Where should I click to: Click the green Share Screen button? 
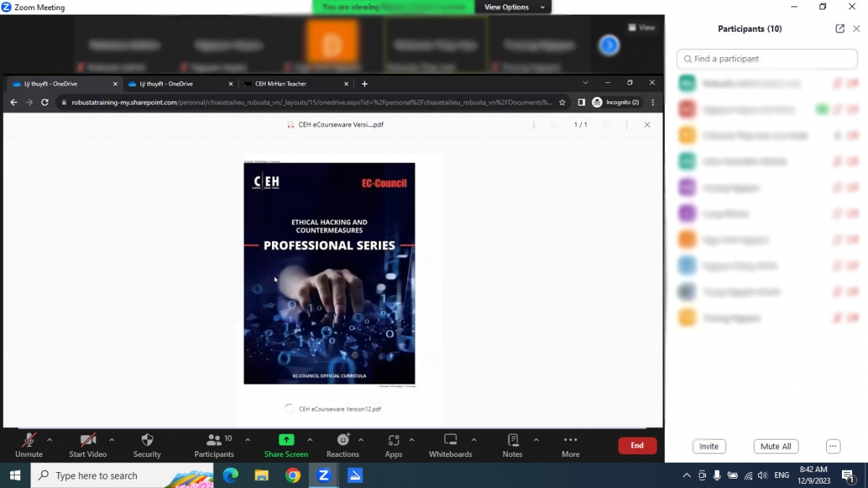click(x=286, y=445)
